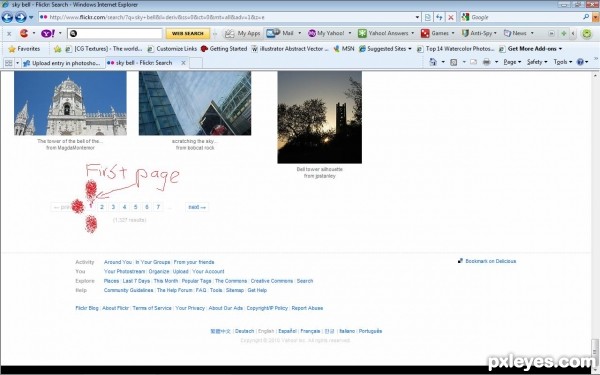Click the Feeds icon in command bar
The width and height of the screenshot is (600, 375).
tap(453, 62)
